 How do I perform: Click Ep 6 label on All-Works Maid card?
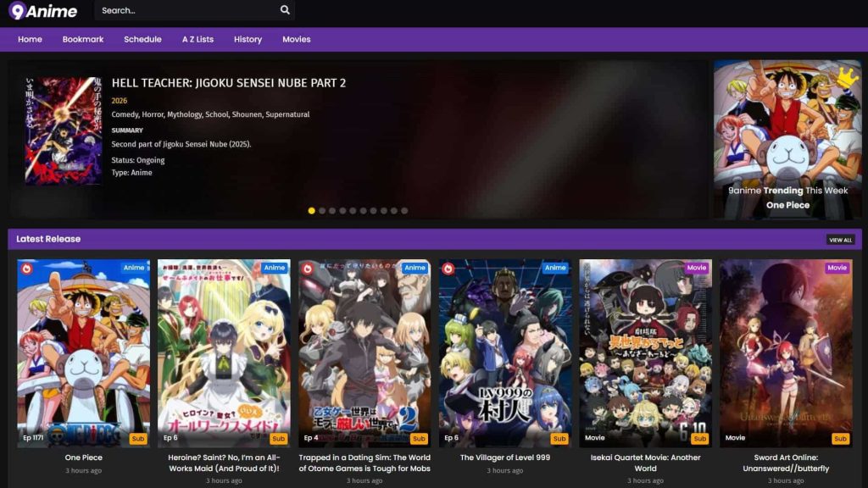pyautogui.click(x=170, y=438)
